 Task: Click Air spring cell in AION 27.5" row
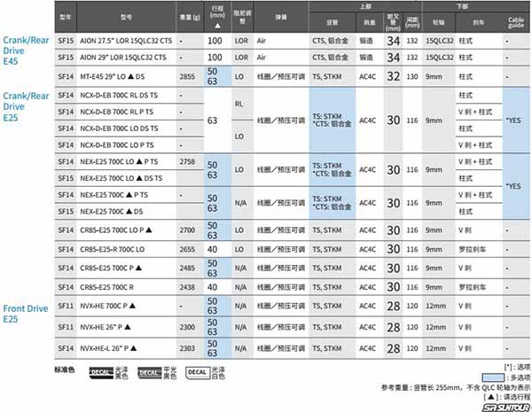click(x=262, y=41)
